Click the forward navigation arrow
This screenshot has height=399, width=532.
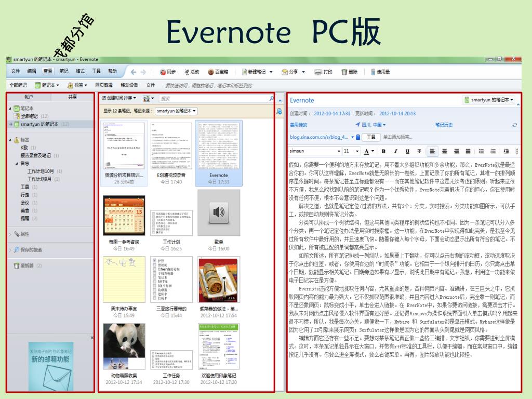pyautogui.click(x=143, y=72)
